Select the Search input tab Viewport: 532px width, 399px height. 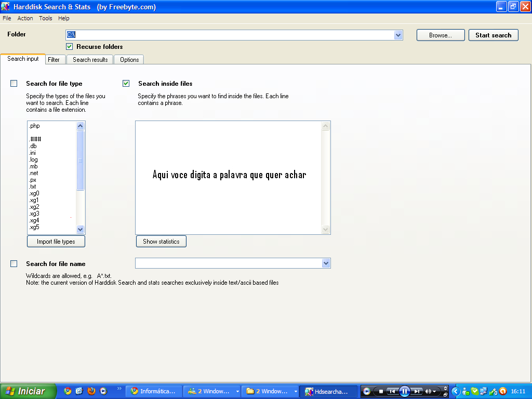pyautogui.click(x=23, y=59)
